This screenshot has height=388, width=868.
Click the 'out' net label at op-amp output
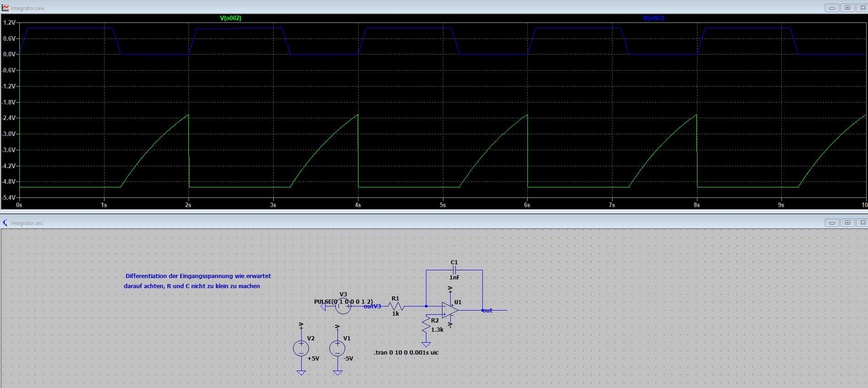click(x=487, y=311)
